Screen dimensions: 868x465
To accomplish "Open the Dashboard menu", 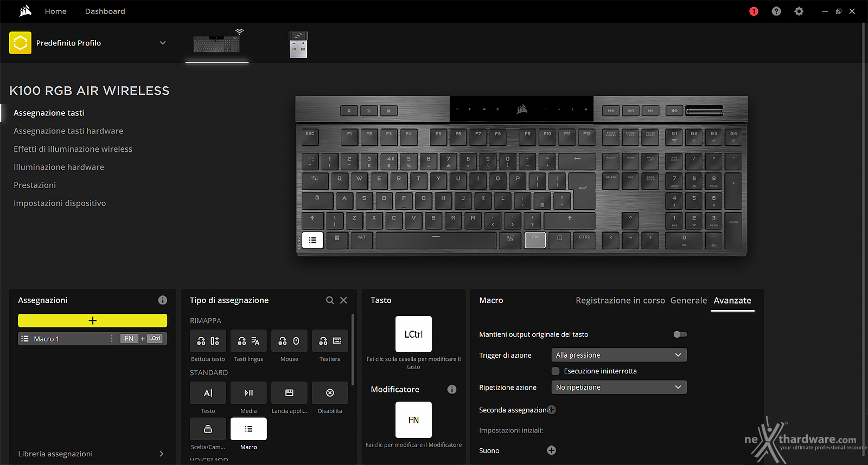I will [105, 11].
